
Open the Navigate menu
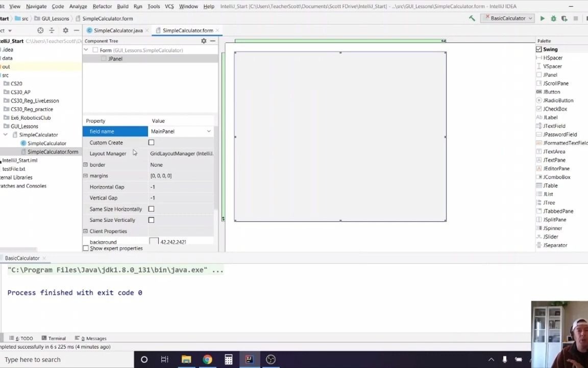click(36, 6)
